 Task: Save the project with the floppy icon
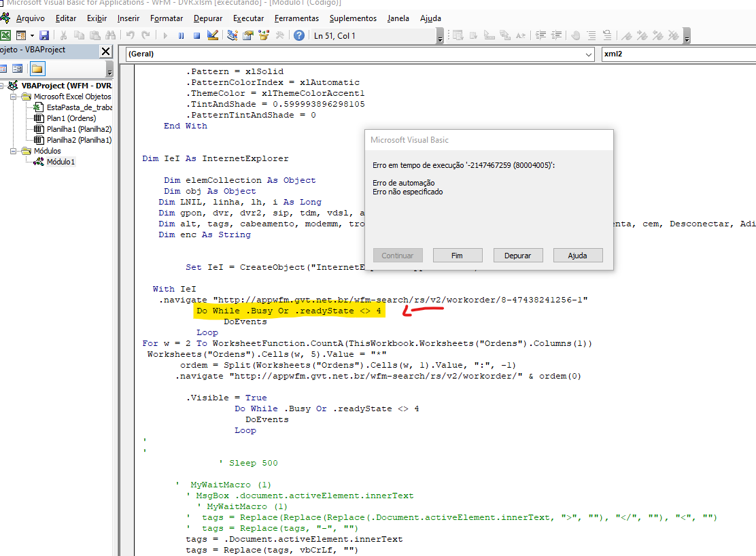tap(44, 35)
